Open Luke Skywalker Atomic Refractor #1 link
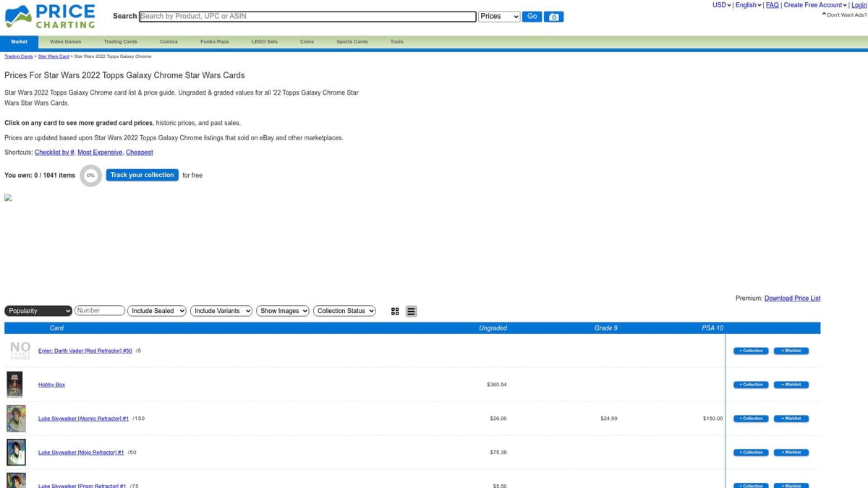The image size is (868, 488). 83,419
